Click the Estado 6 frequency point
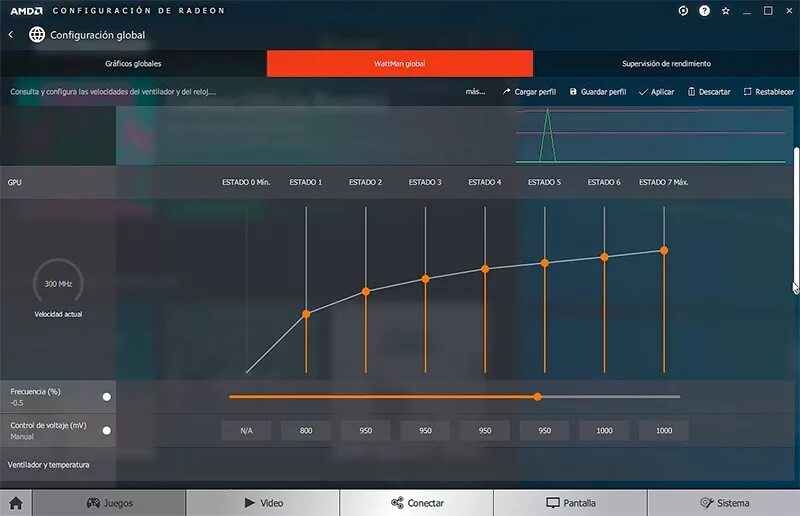This screenshot has width=800, height=516. [605, 257]
